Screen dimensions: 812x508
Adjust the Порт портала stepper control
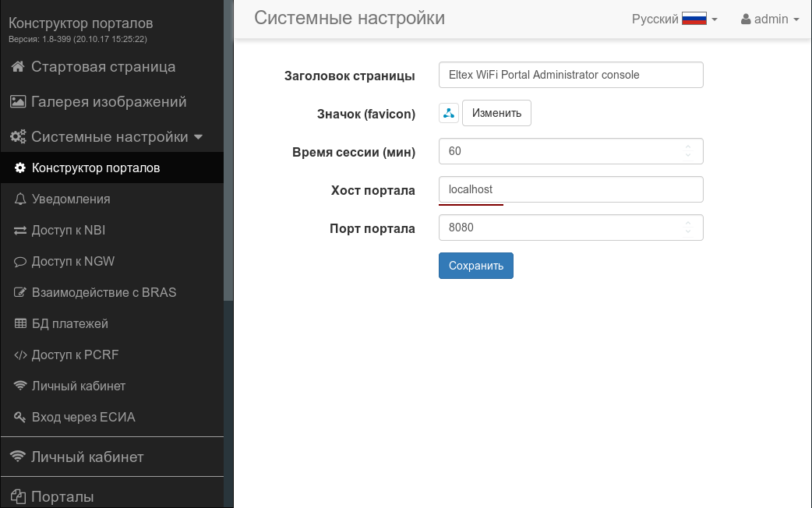click(x=687, y=228)
